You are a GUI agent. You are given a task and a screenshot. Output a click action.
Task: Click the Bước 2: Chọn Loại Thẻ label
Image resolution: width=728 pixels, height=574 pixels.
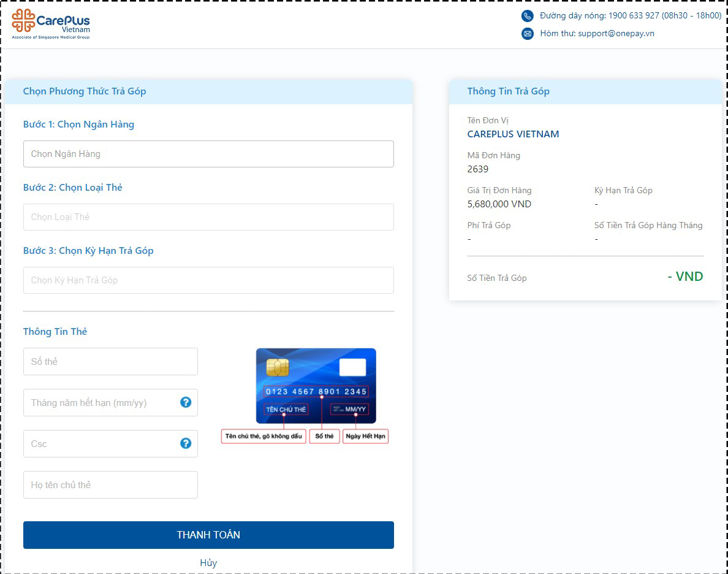(73, 188)
